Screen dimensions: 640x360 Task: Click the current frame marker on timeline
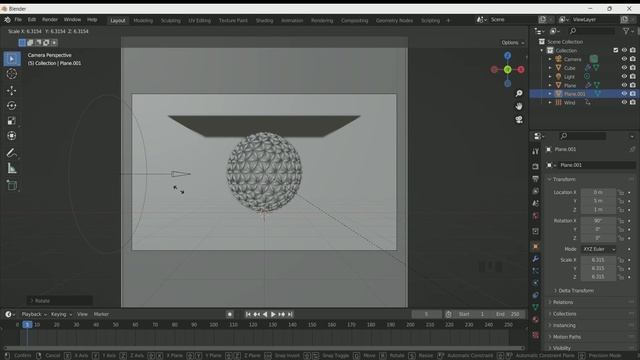[x=27, y=325]
